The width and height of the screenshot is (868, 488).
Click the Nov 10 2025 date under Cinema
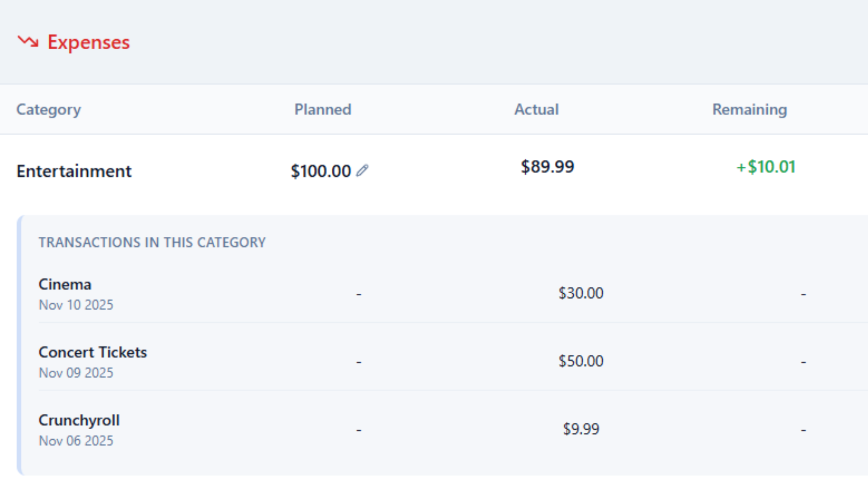coord(75,305)
